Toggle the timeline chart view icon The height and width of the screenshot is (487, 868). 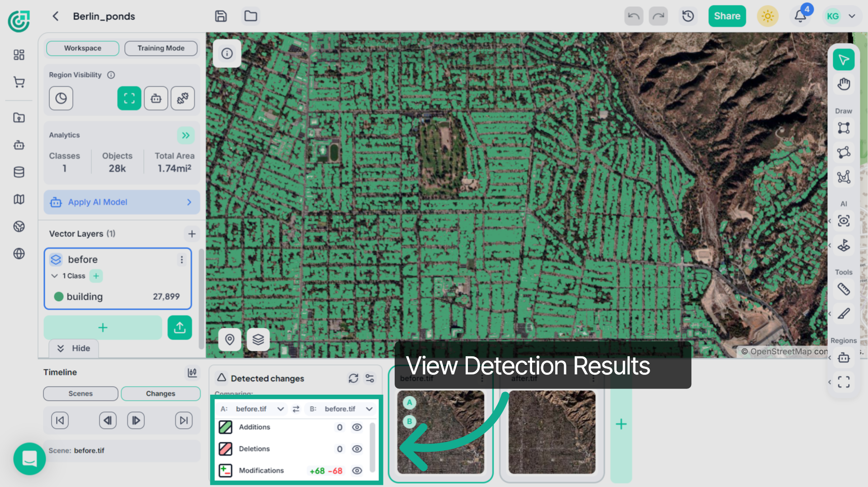point(192,373)
